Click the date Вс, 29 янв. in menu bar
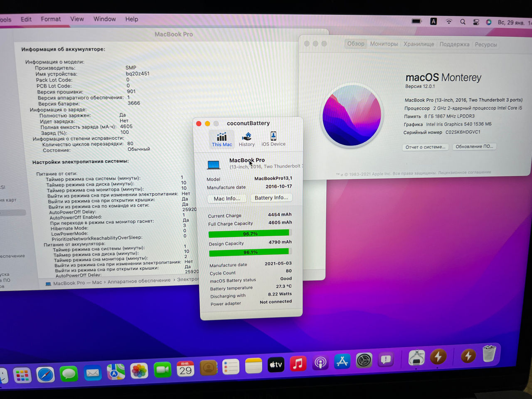532x399 pixels. [x=511, y=22]
